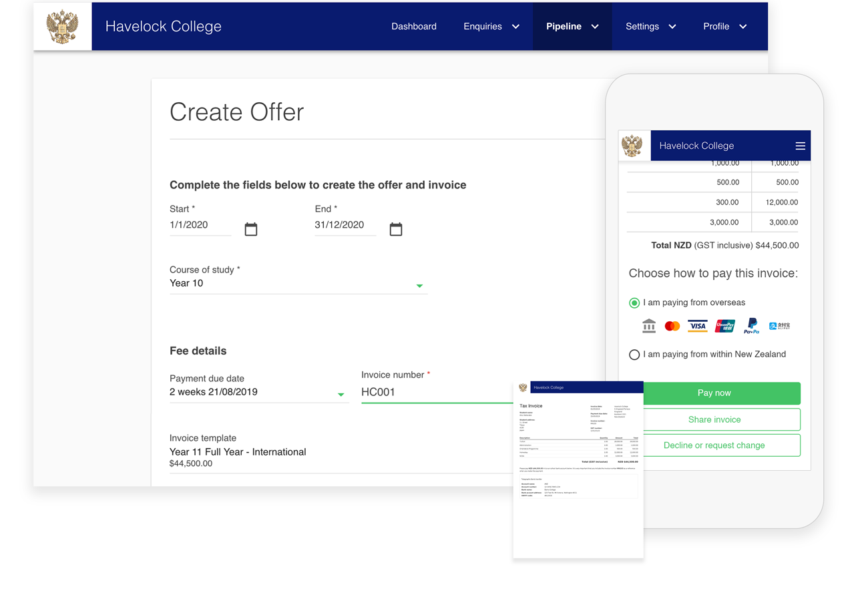
Task: Expand the Payment due date dropdown
Action: point(342,394)
